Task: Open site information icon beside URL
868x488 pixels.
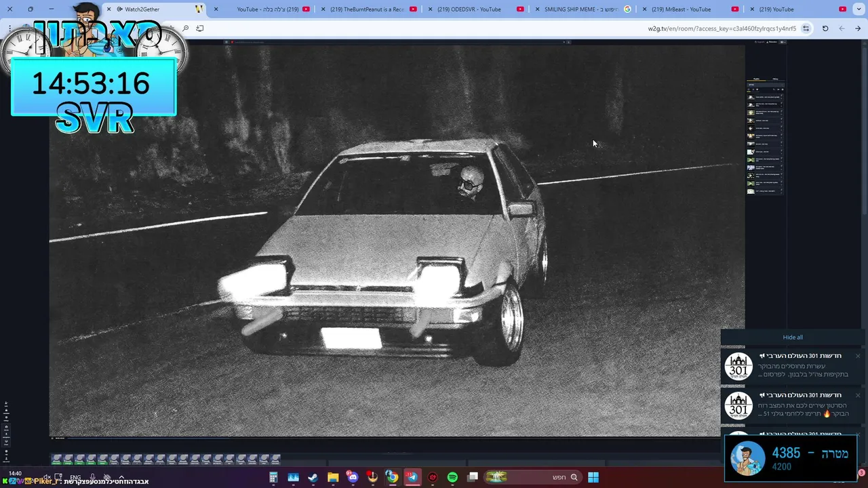Action: point(806,28)
